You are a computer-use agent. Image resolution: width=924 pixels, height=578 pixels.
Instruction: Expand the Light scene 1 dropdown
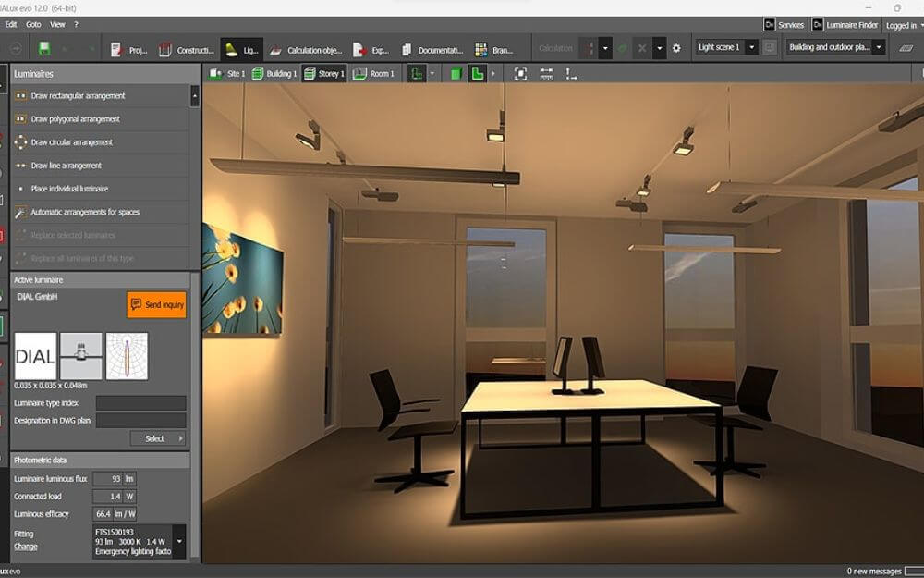pyautogui.click(x=751, y=47)
